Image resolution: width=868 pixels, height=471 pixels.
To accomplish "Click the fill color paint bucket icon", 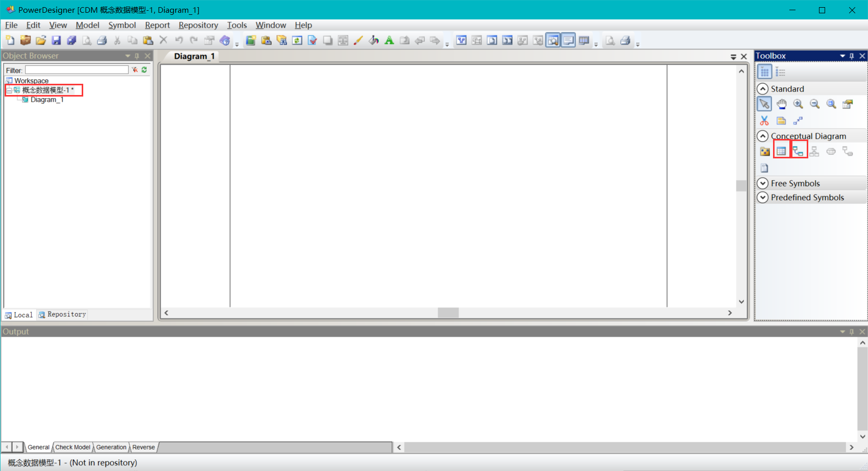I will coord(374,40).
